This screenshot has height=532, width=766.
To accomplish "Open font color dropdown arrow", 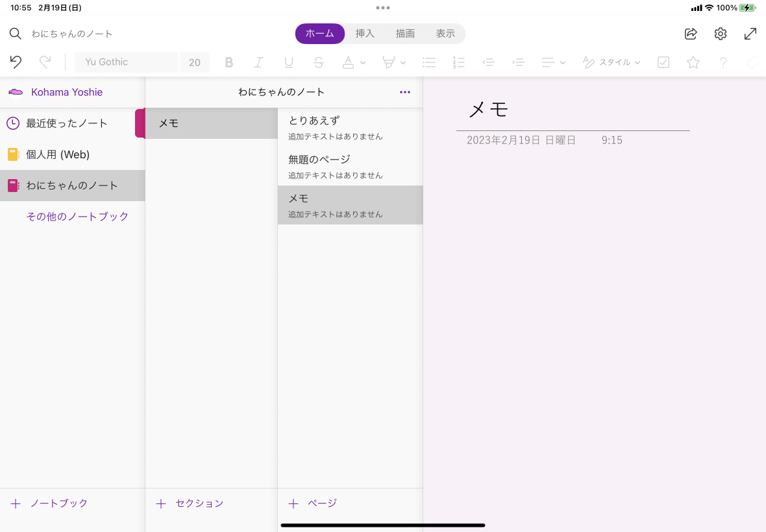I will [363, 62].
